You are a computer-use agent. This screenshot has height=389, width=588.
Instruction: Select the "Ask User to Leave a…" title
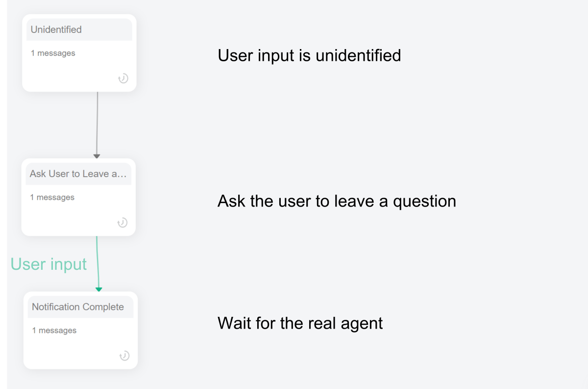point(78,174)
